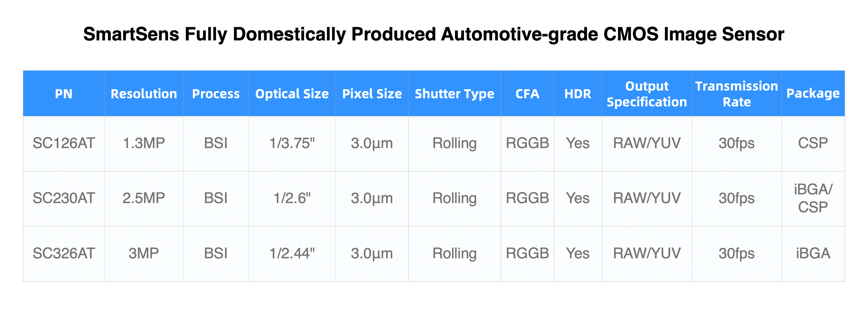This screenshot has height=310, width=868.
Task: Click the Output Specification header
Action: pyautogui.click(x=647, y=94)
